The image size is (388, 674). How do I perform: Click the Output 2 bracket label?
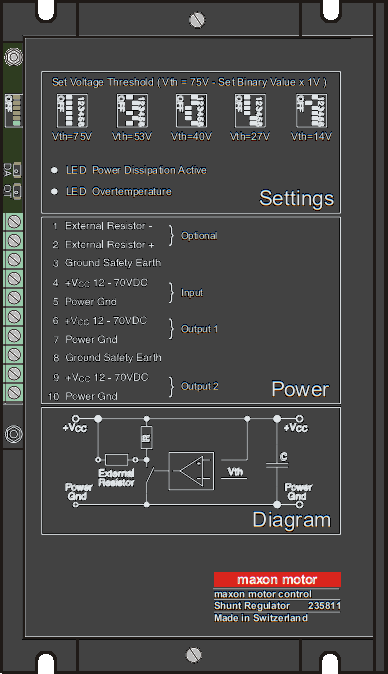[x=199, y=386]
